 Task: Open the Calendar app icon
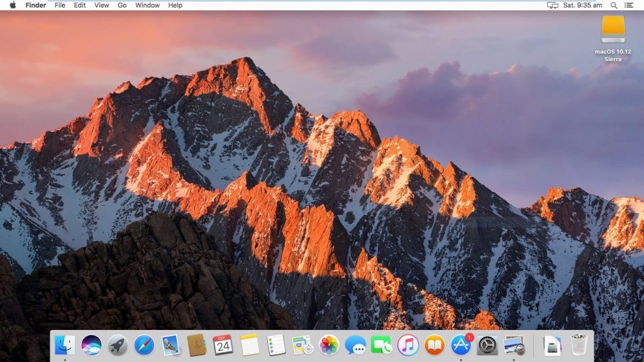click(x=223, y=344)
